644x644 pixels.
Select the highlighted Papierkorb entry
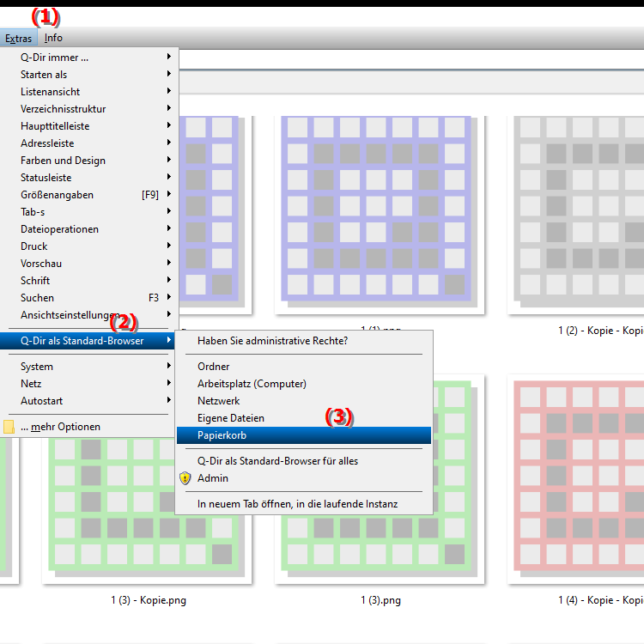[x=304, y=435]
